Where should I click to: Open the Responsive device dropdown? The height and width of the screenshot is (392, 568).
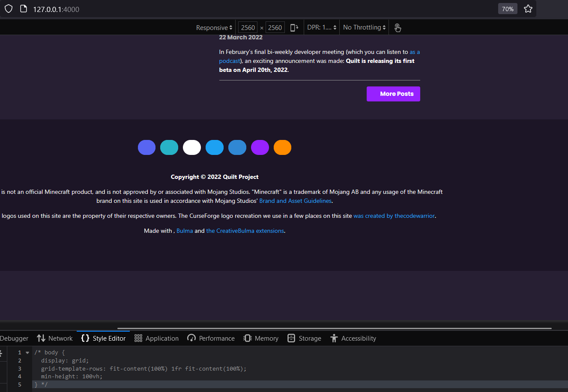(x=213, y=27)
